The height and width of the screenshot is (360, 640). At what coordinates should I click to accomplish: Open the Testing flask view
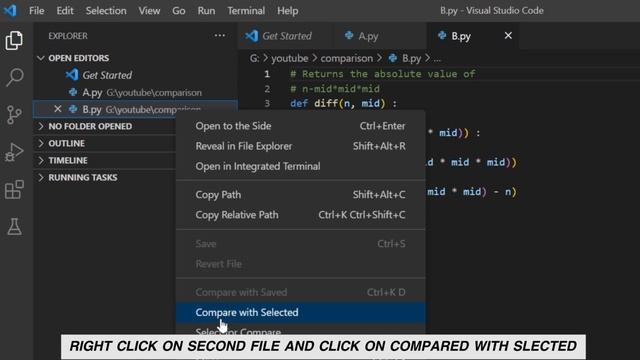coord(14,227)
